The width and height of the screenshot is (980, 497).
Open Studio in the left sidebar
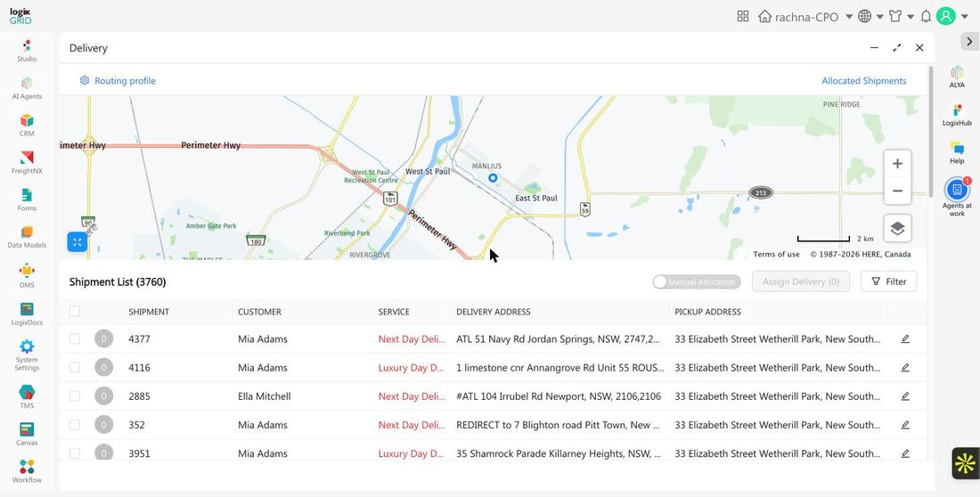(x=26, y=51)
